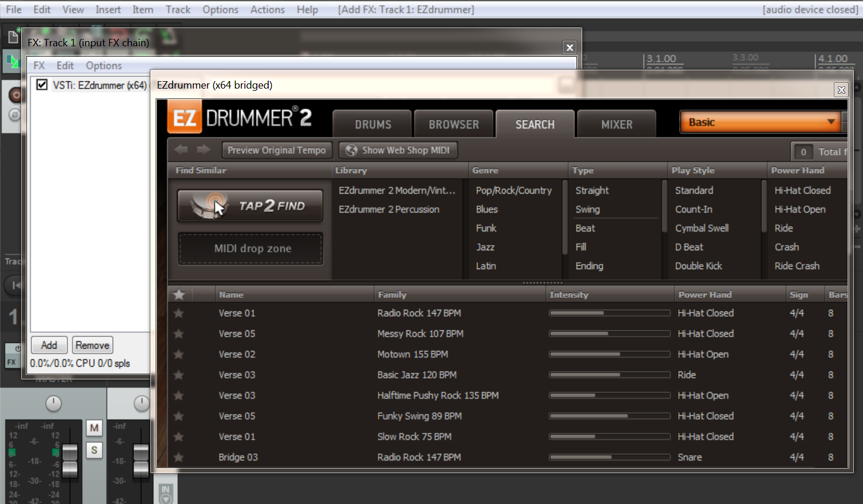This screenshot has height=504, width=863.
Task: Favorite the Slow Rock 75 BPM star
Action: tap(179, 437)
